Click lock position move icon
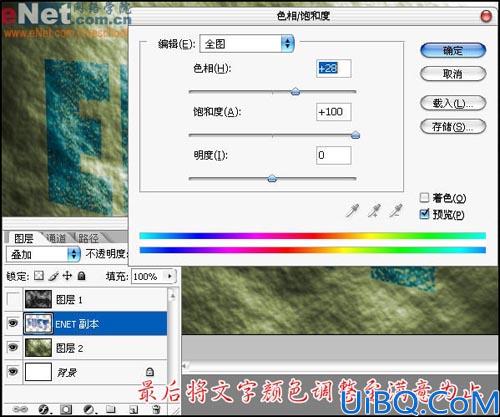Viewport: 500px width, 417px height. tap(67, 276)
